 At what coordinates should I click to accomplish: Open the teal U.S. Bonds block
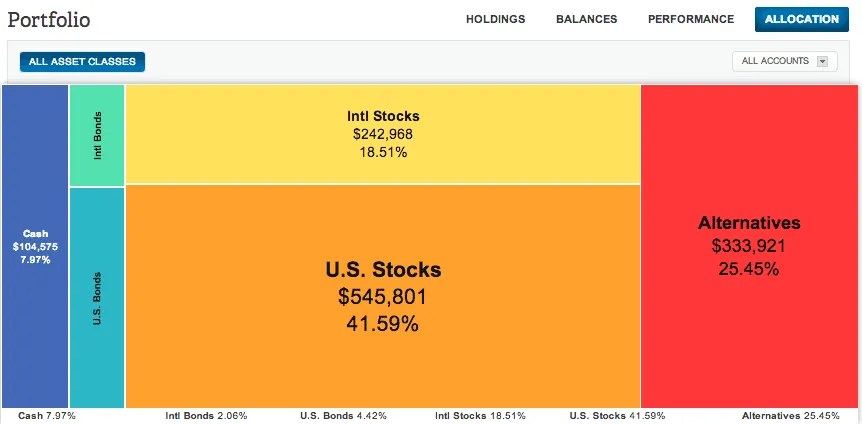tap(97, 298)
